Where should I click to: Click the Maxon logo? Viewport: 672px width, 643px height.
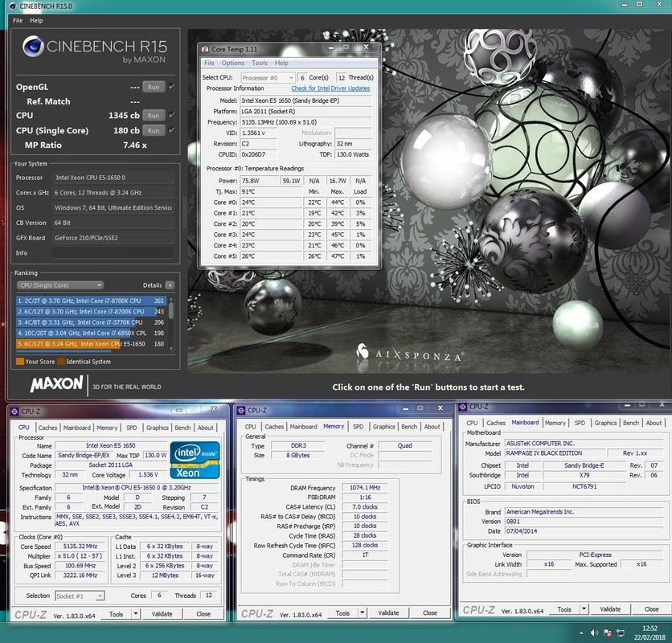pos(56,384)
